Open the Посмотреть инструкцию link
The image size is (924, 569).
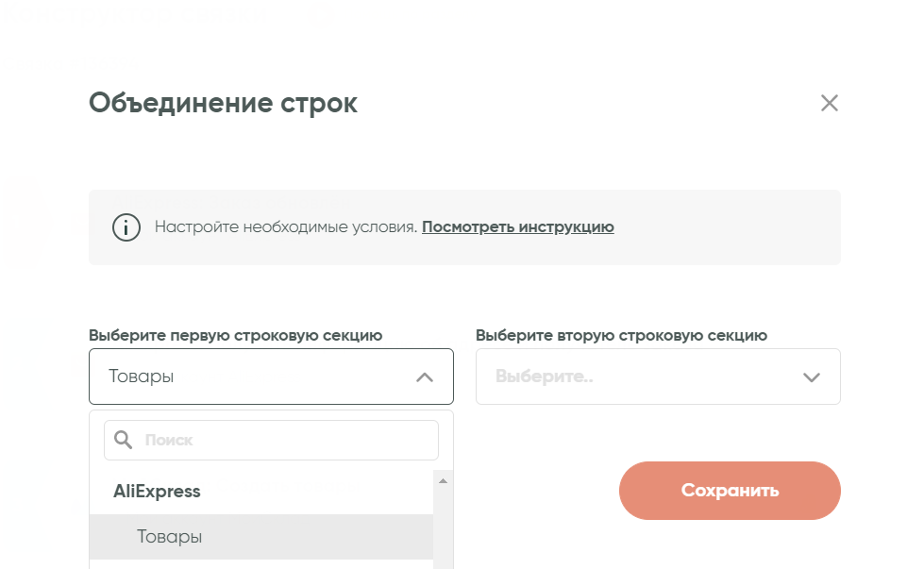[517, 227]
